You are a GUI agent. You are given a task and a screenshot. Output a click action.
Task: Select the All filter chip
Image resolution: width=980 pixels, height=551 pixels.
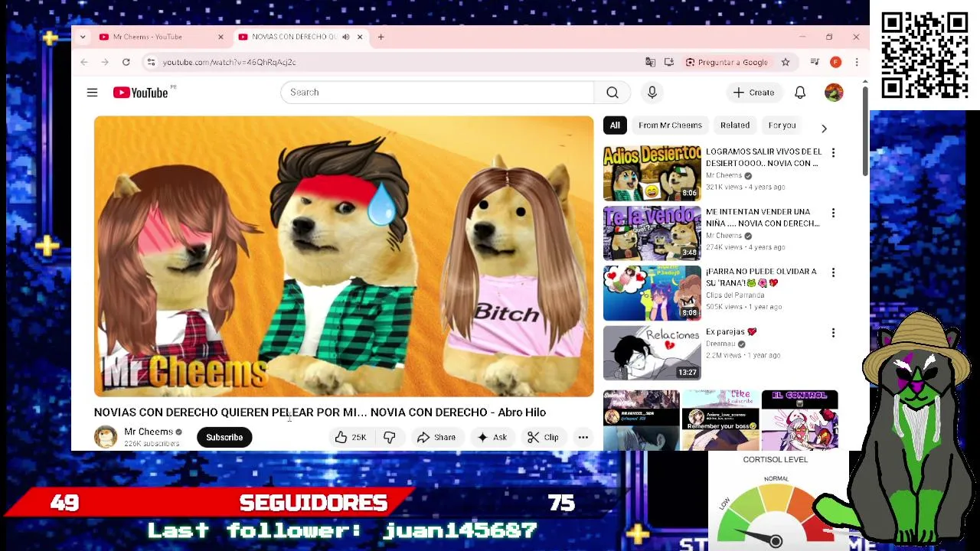tap(615, 126)
